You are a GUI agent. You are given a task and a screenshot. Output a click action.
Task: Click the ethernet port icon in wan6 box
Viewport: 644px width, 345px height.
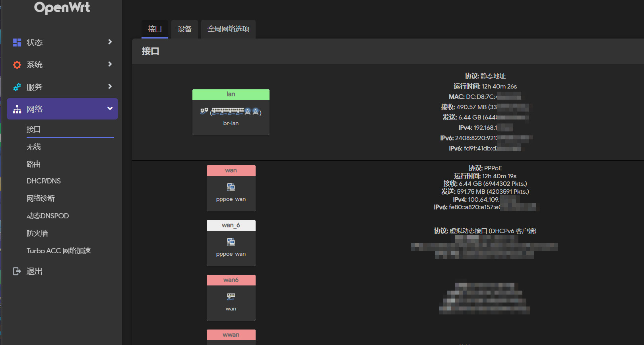coord(231,297)
